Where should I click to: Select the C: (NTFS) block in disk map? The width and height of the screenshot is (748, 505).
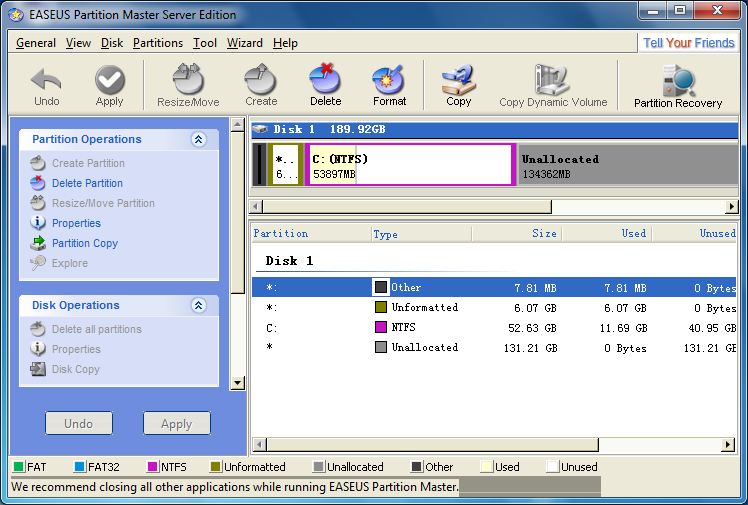click(410, 165)
